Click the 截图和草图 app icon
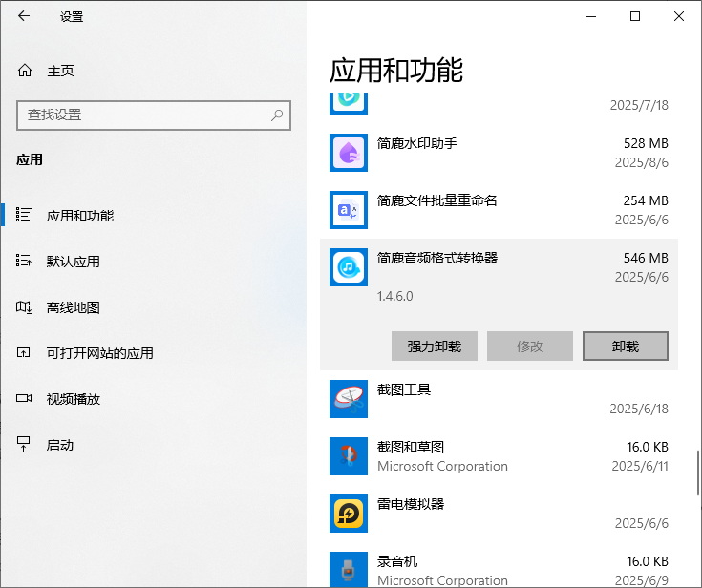Viewport: 702px width, 588px height. 349,456
